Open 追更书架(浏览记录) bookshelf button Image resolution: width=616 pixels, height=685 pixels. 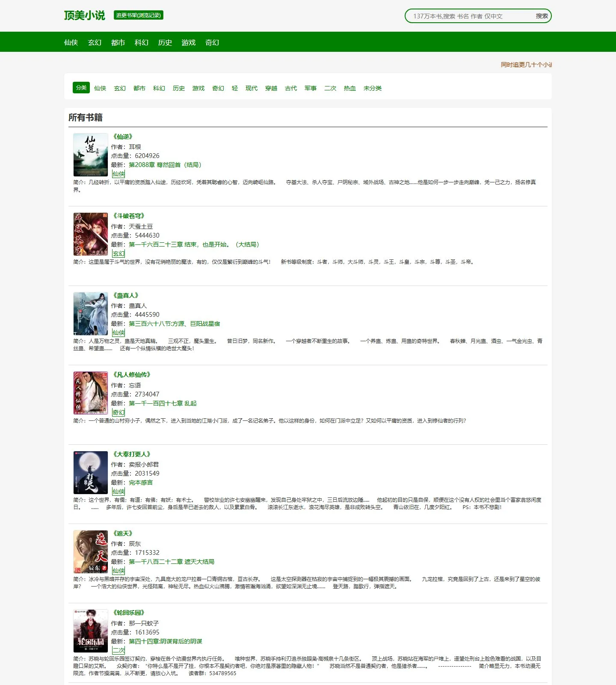pos(139,15)
